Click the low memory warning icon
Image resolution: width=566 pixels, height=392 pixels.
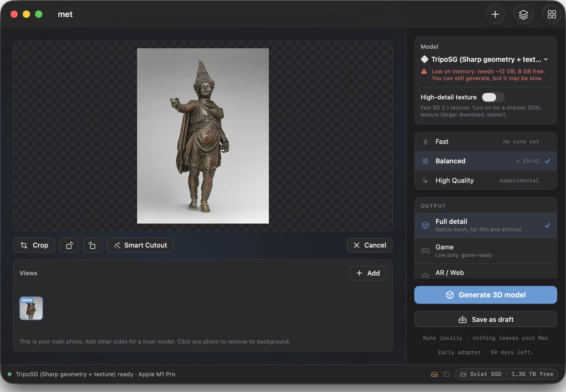[x=424, y=71]
